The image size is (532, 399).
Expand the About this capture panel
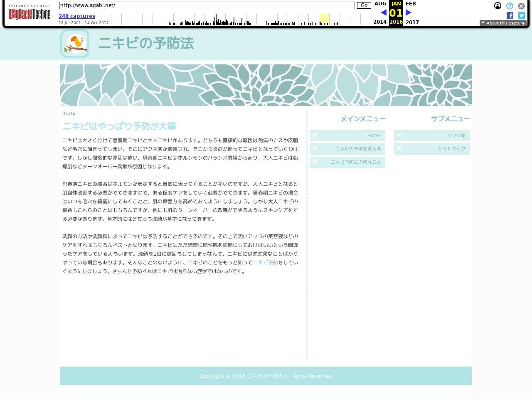[x=503, y=23]
